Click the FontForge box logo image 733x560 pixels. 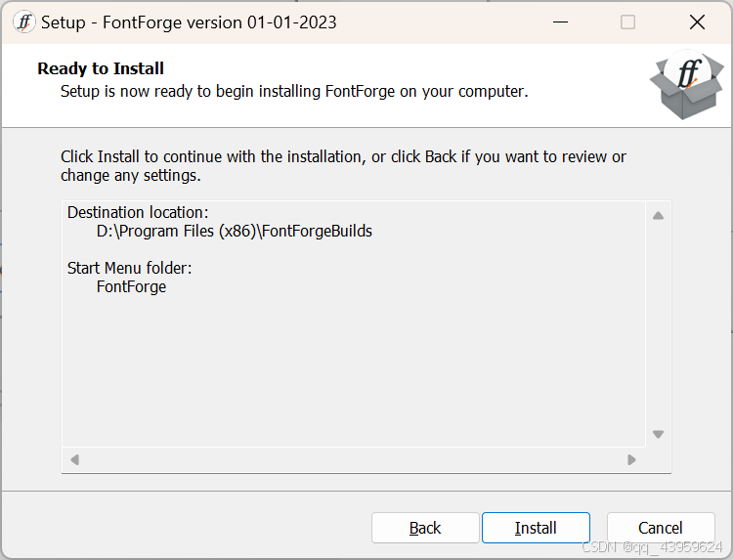[687, 85]
